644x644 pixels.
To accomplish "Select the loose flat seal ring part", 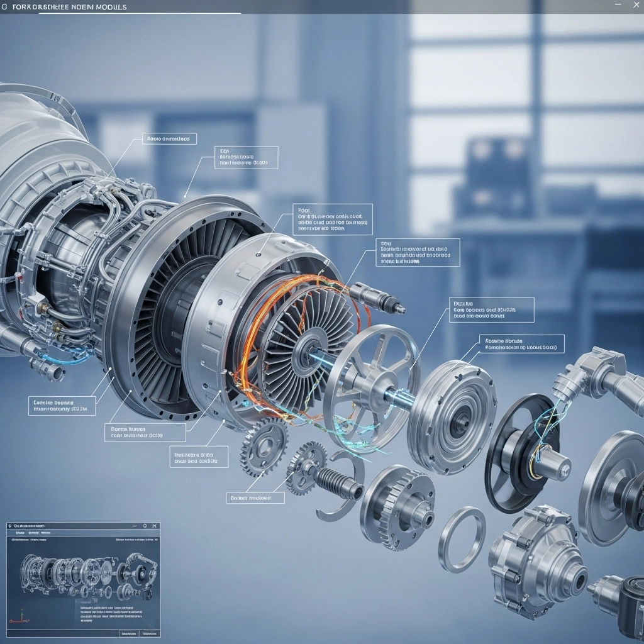I will (x=462, y=539).
